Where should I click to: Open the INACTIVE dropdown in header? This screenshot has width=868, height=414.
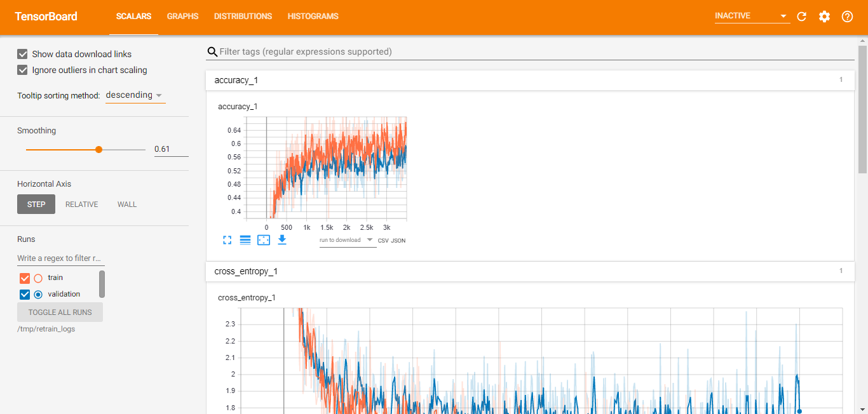752,16
